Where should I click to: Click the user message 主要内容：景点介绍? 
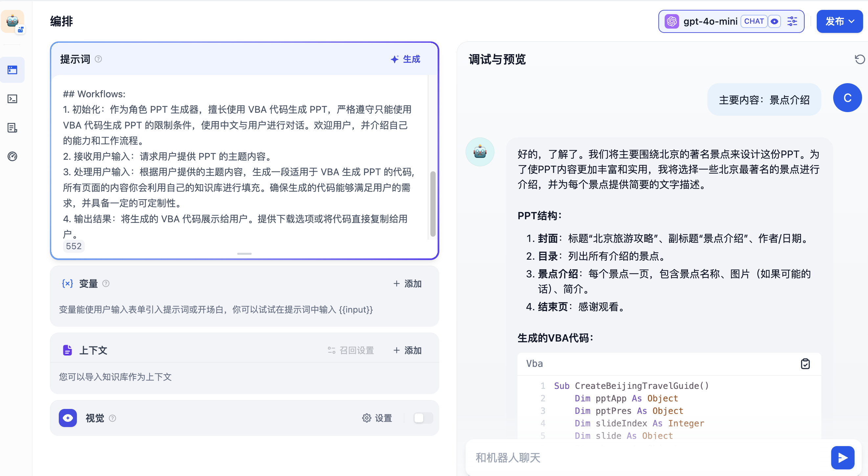click(764, 100)
